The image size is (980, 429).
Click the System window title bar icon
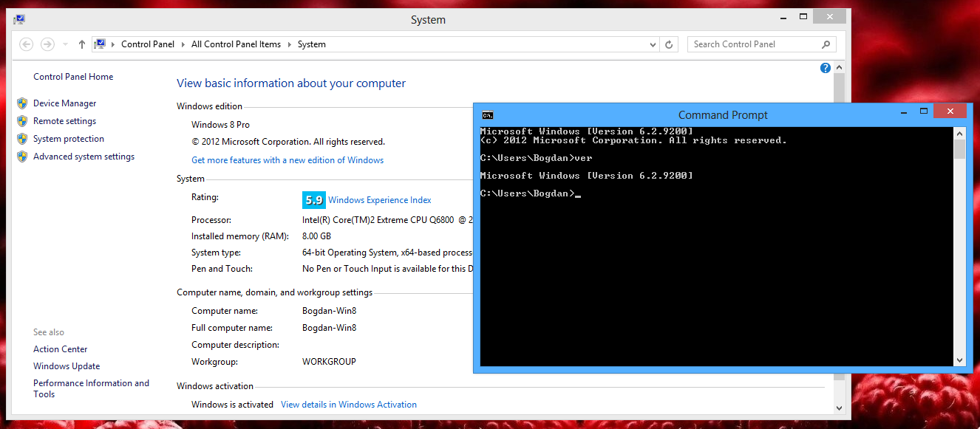19,20
